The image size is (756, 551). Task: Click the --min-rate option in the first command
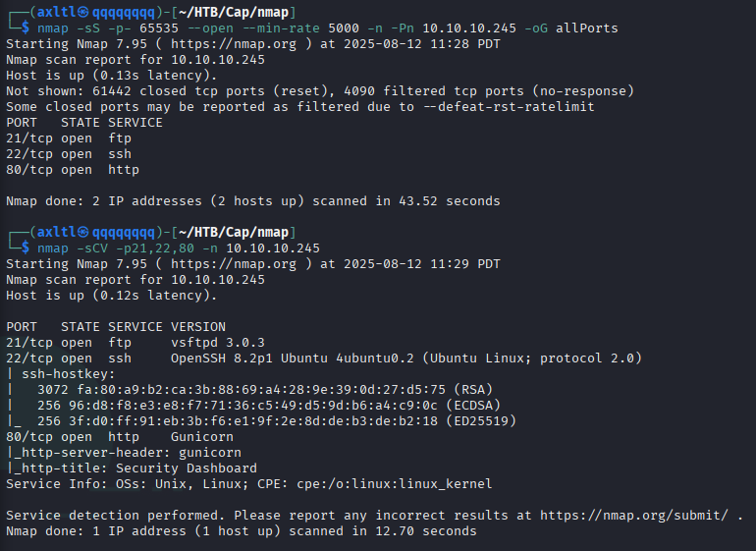point(281,28)
